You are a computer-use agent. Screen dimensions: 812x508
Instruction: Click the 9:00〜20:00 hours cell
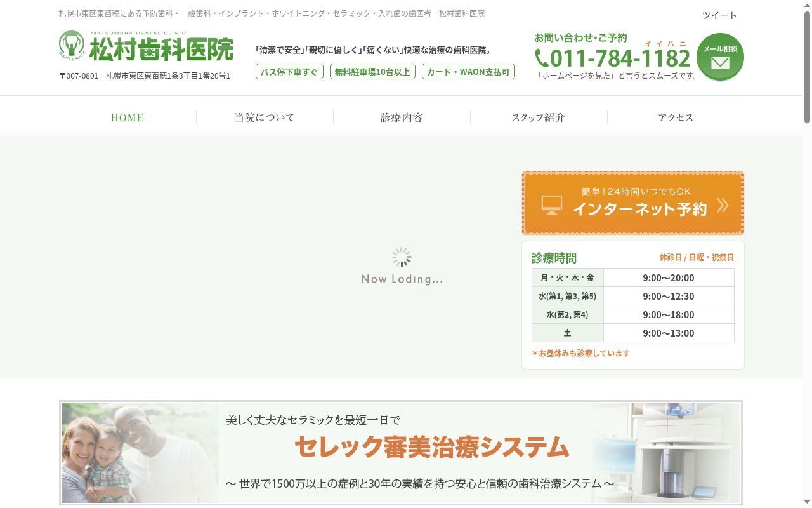tap(669, 277)
